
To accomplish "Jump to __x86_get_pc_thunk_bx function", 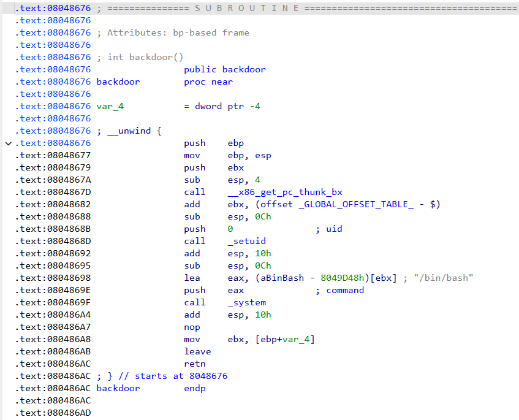I will point(284,192).
